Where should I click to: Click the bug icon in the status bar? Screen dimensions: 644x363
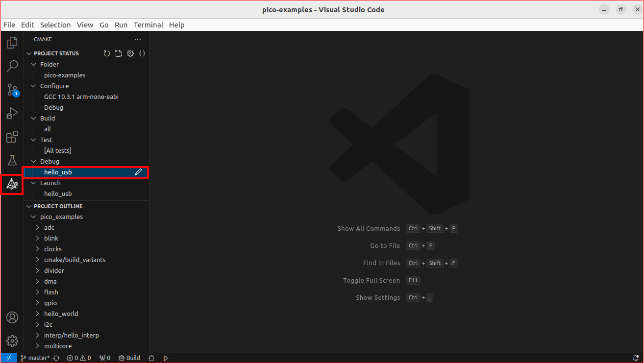[x=151, y=358]
